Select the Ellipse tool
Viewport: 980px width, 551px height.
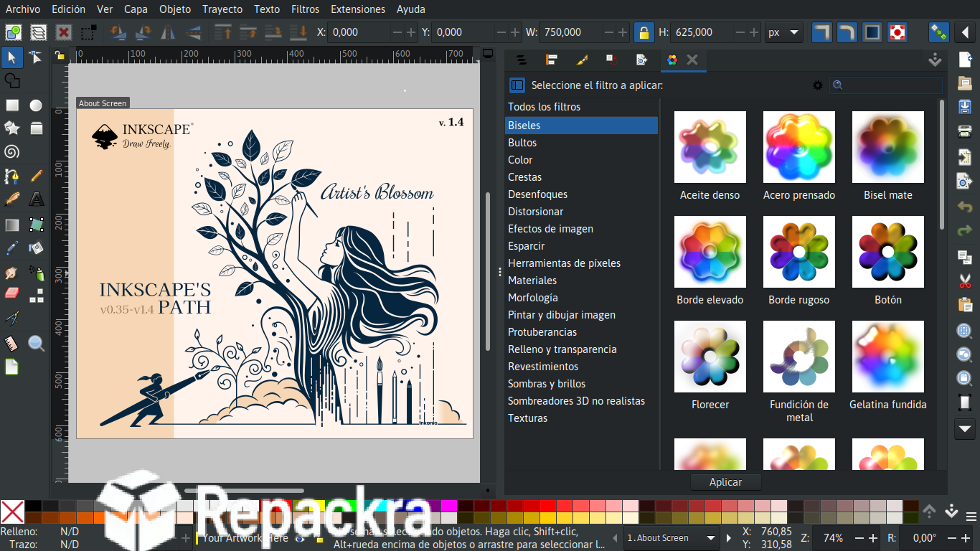coord(37,105)
